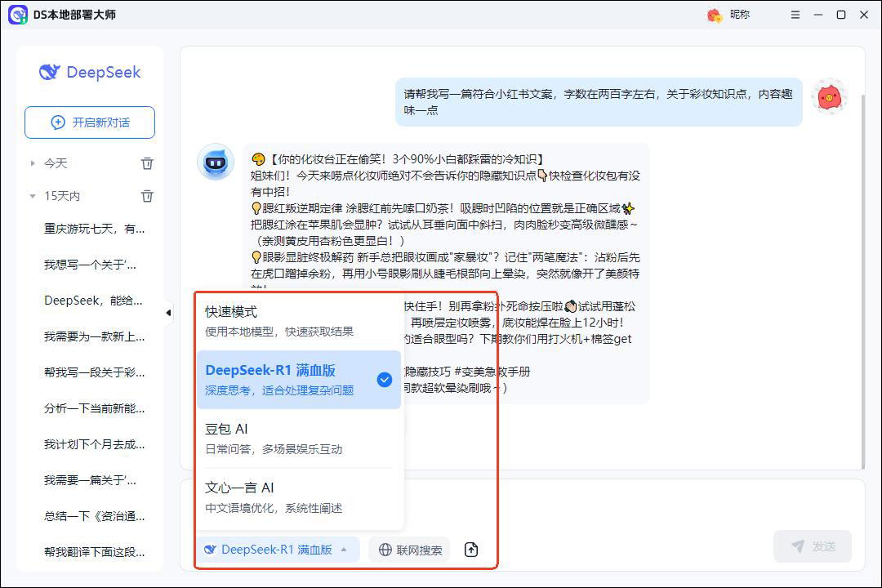Select 快速模式 local model option
This screenshot has height=588, width=882.
pos(299,321)
